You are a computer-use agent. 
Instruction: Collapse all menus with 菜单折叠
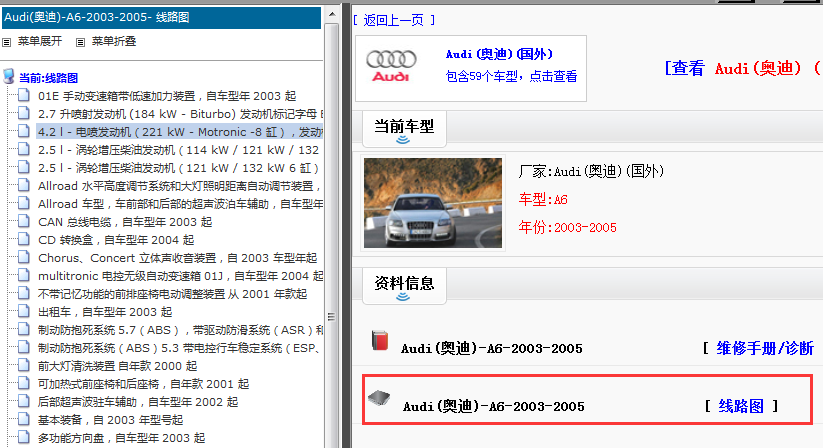tap(114, 41)
